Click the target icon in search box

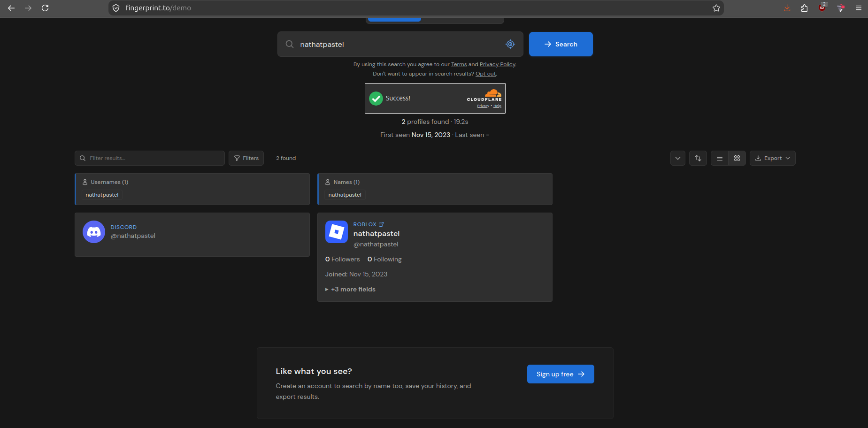coord(510,44)
